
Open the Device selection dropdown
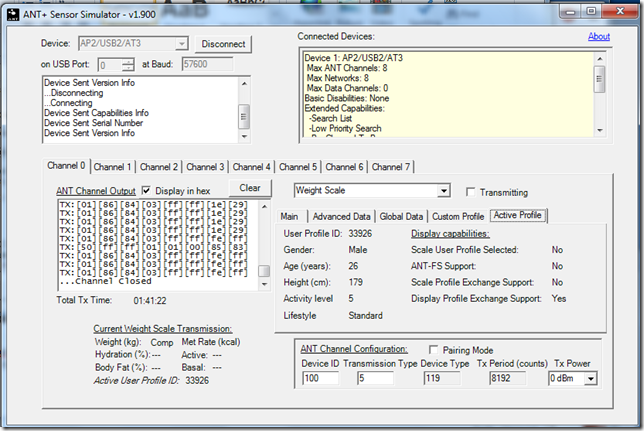click(x=180, y=44)
